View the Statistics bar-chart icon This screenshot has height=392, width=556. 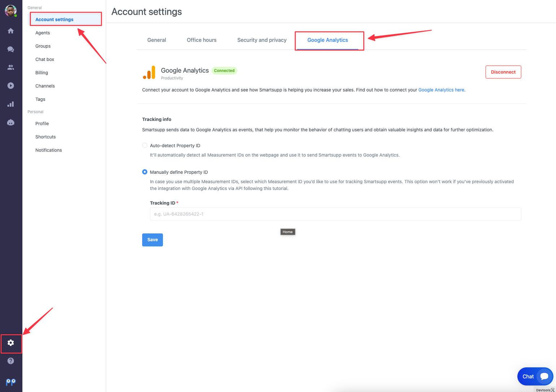pos(11,104)
